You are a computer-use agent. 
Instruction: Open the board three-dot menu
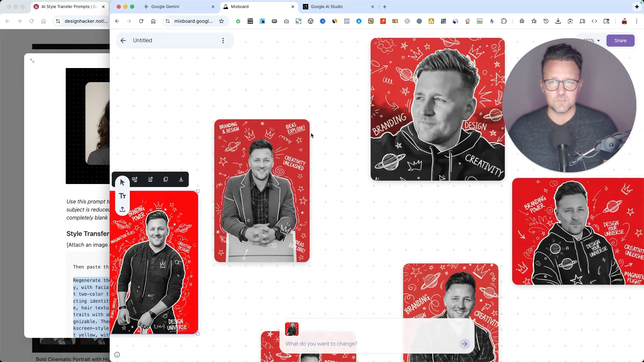pos(223,41)
